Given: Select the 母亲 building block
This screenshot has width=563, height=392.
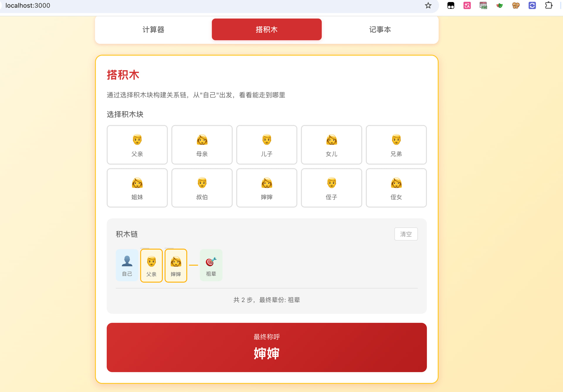Looking at the screenshot, I should point(202,145).
